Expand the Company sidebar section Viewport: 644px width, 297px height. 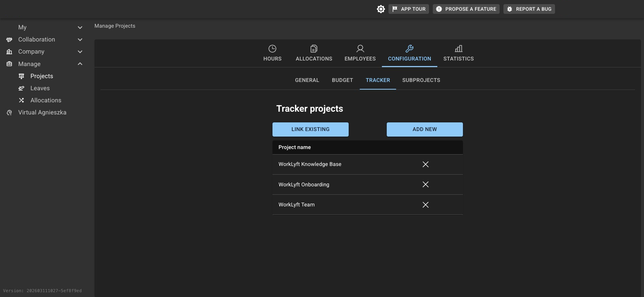pyautogui.click(x=80, y=52)
